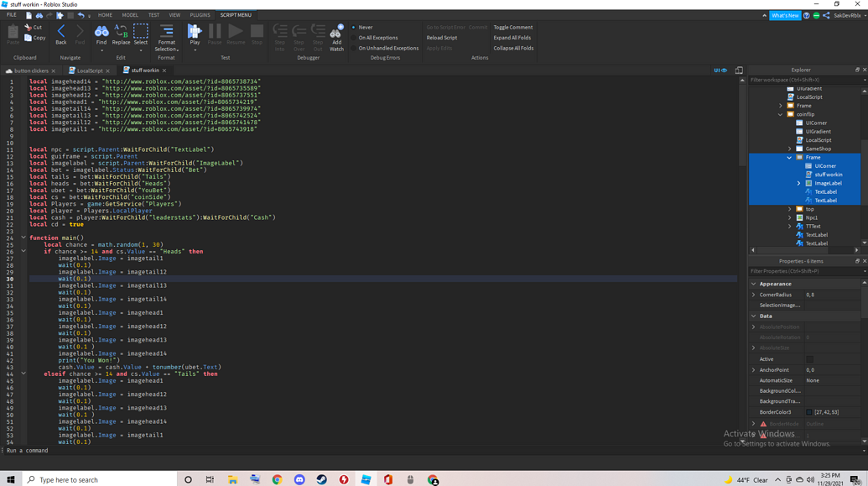Toggle the Active property checkbox
Viewport: 868px width, 486px height.
(809, 359)
